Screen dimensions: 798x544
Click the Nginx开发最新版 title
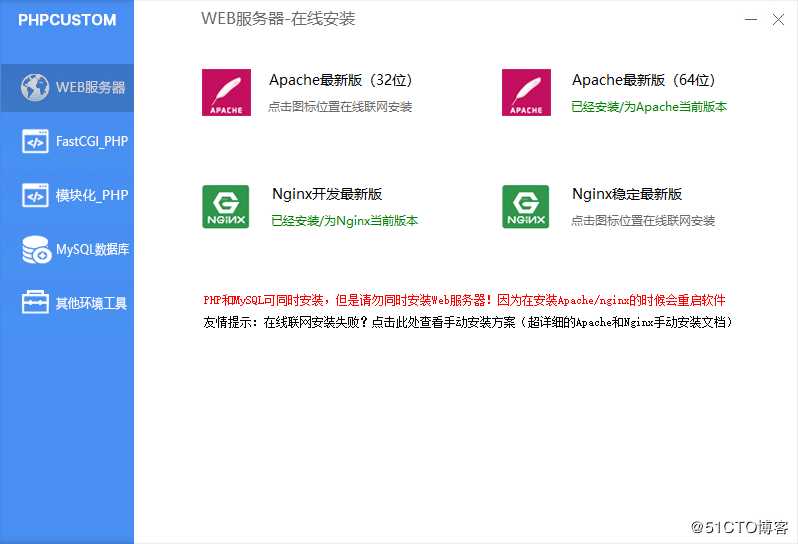point(327,194)
